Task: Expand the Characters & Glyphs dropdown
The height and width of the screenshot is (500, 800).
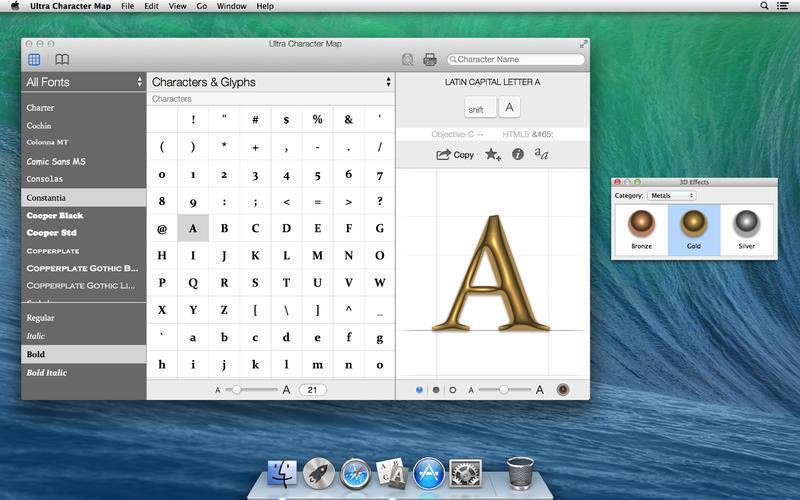Action: pyautogui.click(x=271, y=82)
